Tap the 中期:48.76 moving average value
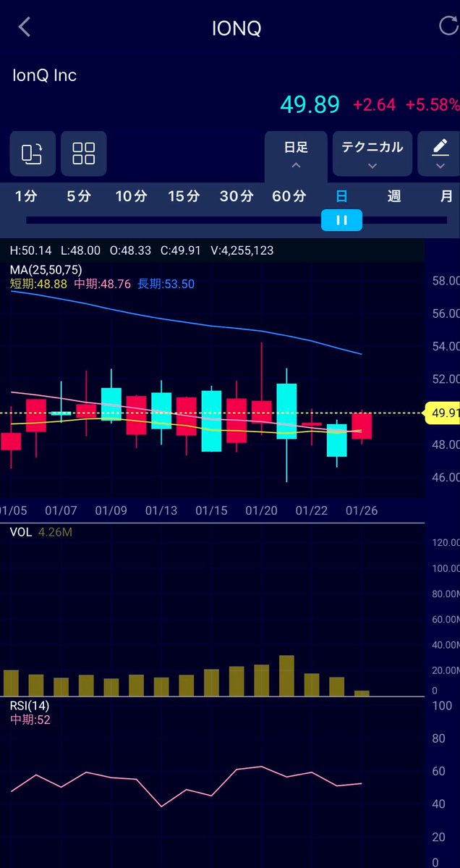Viewport: 460px width, 868px height. click(x=102, y=284)
